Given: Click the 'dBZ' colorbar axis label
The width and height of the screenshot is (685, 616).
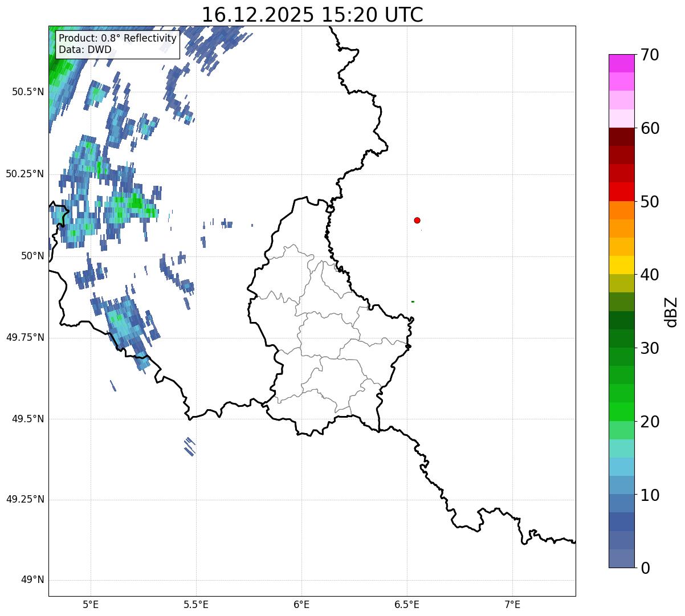Looking at the screenshot, I should (671, 311).
